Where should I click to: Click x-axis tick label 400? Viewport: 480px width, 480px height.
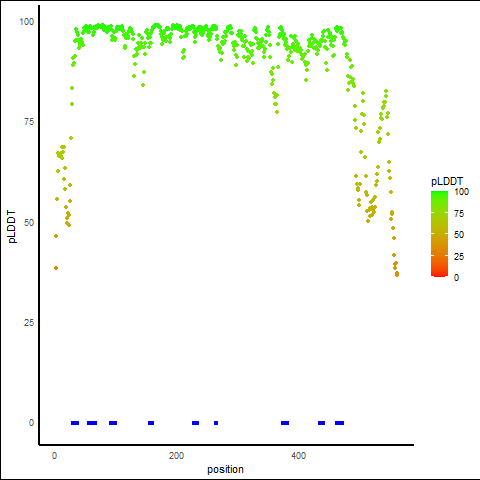[298, 456]
